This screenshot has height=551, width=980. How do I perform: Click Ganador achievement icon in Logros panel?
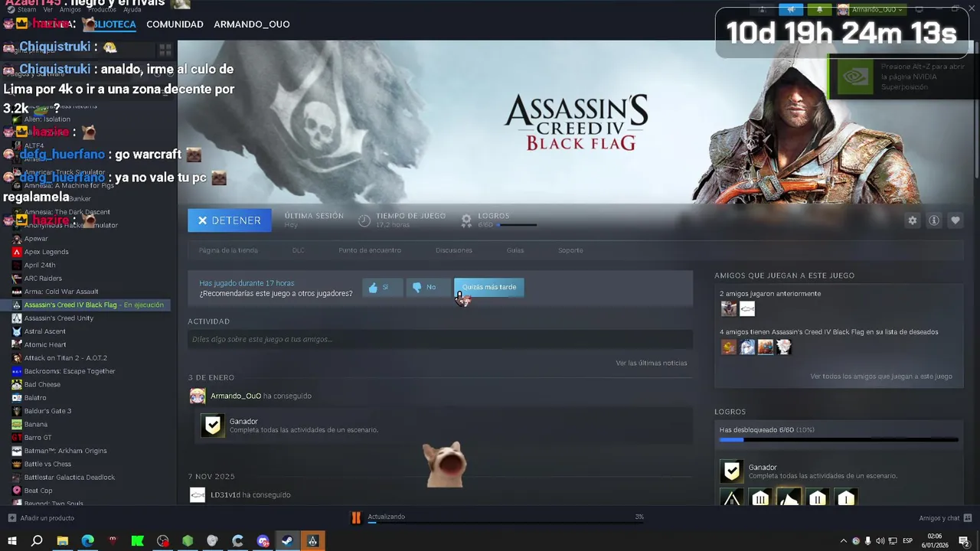(732, 471)
